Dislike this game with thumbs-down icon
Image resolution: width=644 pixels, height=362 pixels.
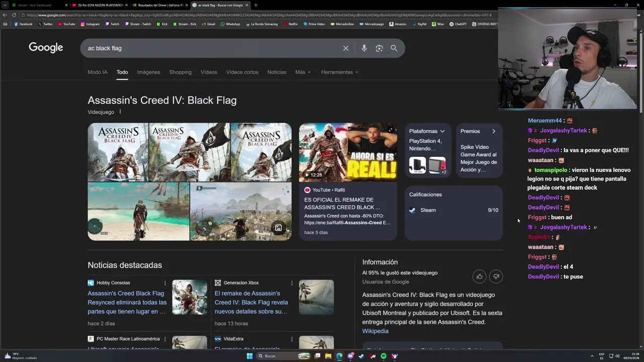pos(496,277)
